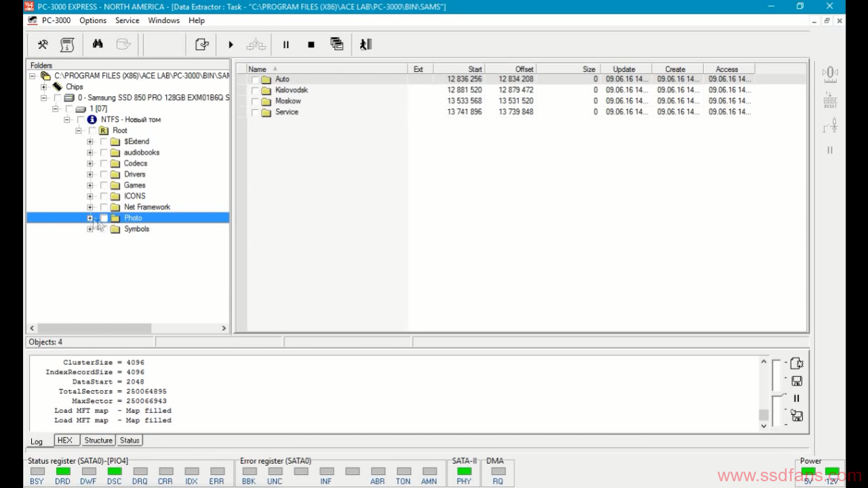
Task: Check the Moskow folder checkbox
Action: (x=255, y=102)
